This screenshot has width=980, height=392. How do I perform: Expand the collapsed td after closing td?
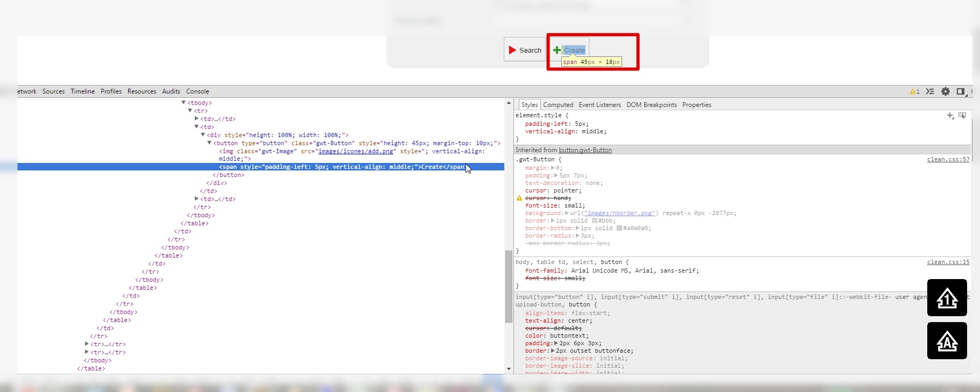pos(196,198)
